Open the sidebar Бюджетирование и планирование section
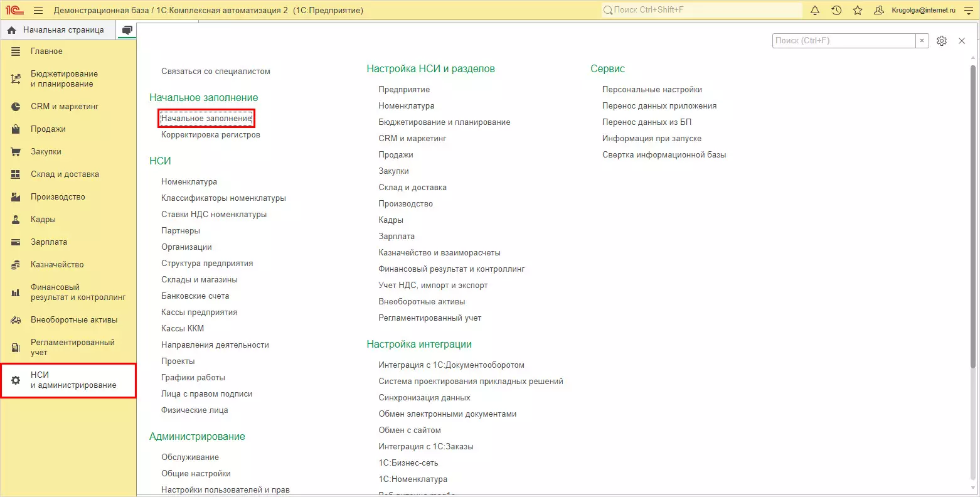The image size is (980, 497). coord(68,79)
